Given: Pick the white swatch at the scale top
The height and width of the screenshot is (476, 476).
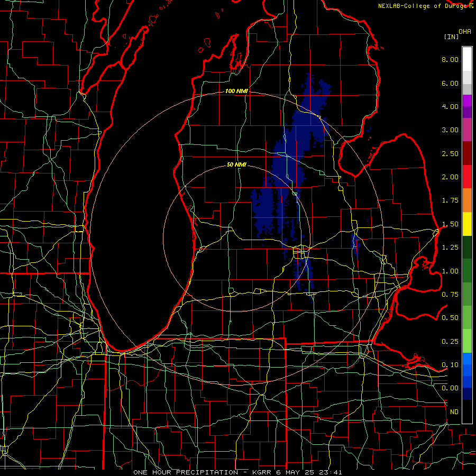Looking at the screenshot, I should point(467,59).
